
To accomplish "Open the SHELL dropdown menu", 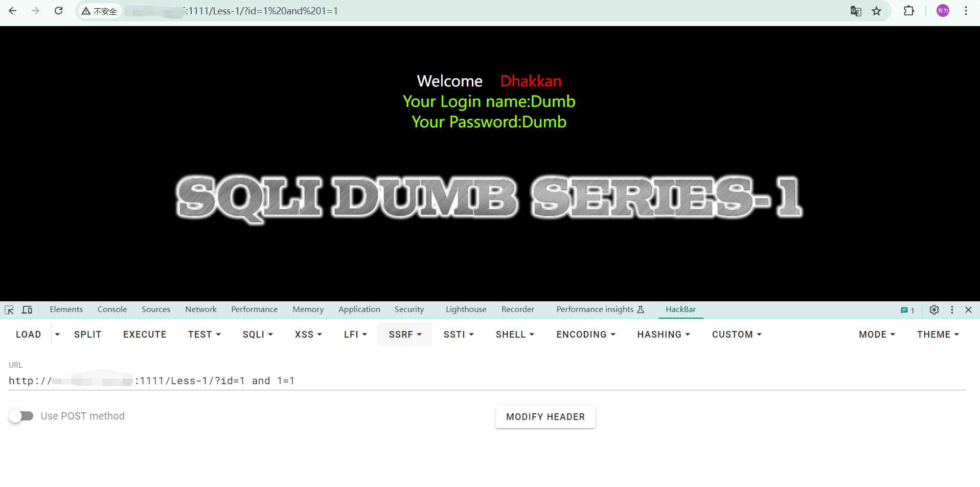I will (515, 335).
